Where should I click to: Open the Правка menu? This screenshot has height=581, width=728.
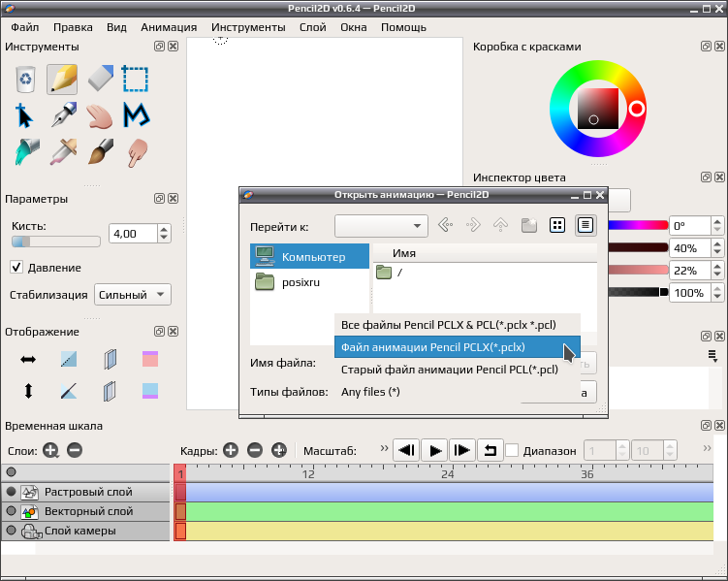(73, 27)
